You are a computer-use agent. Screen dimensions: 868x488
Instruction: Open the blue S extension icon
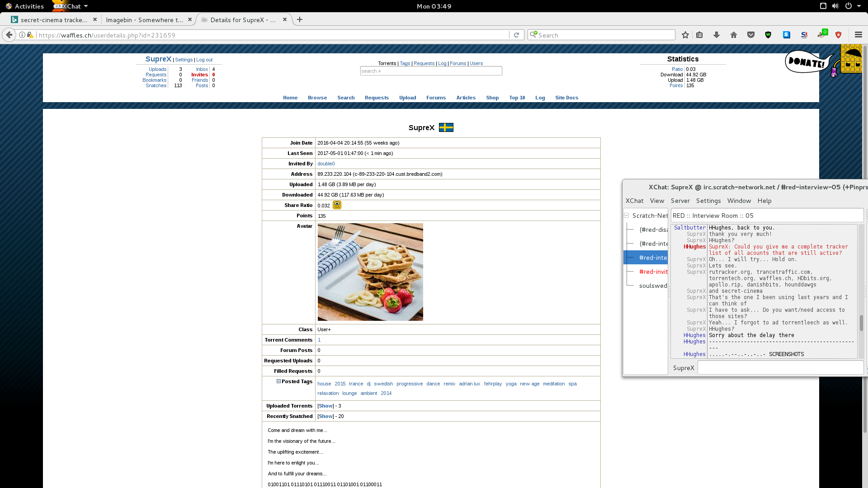(x=787, y=35)
